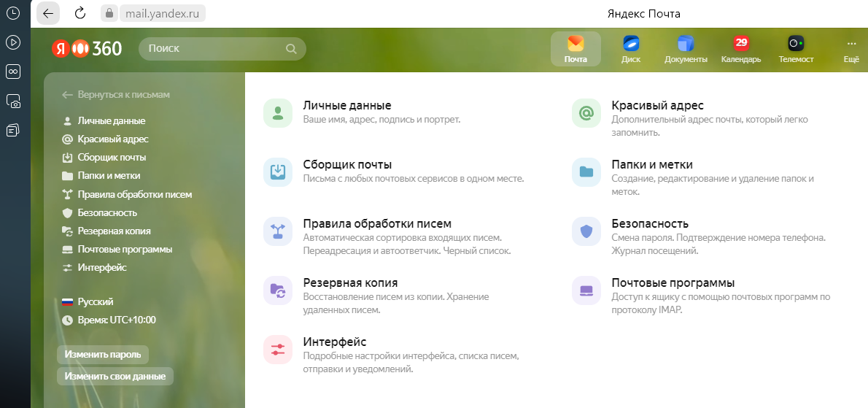868x408 pixels.
Task: Click the shield icon for Безопасность
Action: click(x=586, y=231)
